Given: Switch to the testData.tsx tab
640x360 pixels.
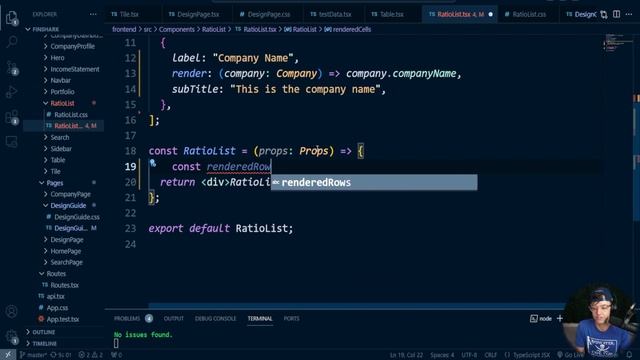Looking at the screenshot, I should pyautogui.click(x=335, y=14).
